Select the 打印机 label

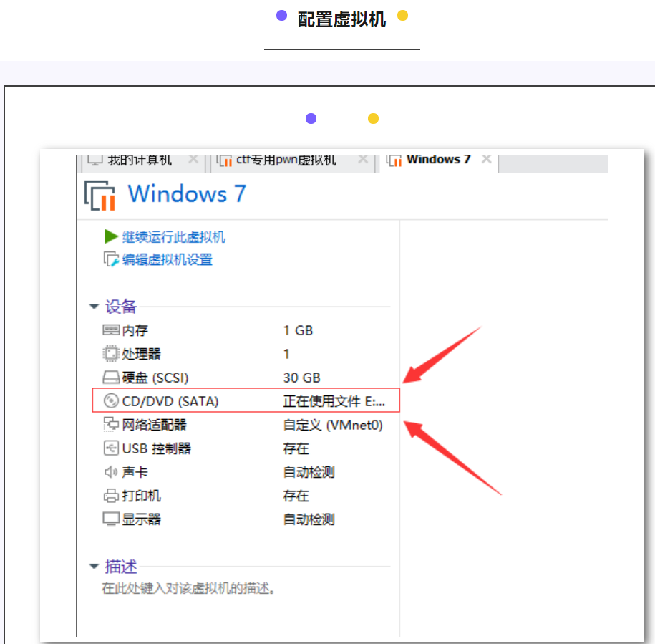pyautogui.click(x=141, y=496)
